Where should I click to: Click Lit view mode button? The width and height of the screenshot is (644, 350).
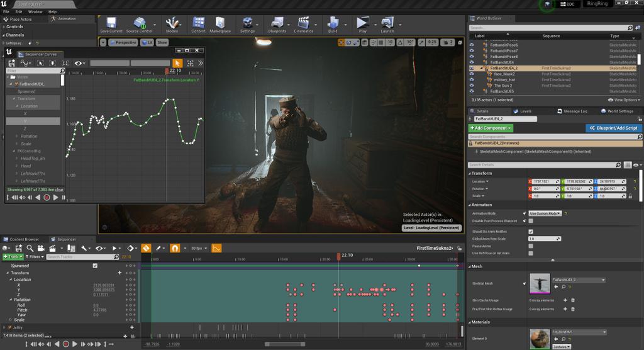(147, 42)
